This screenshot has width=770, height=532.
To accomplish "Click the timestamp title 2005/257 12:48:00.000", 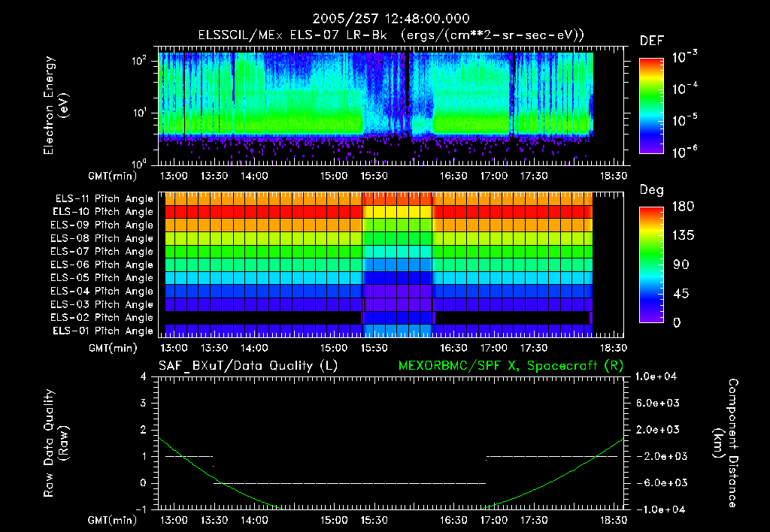I will (x=391, y=19).
